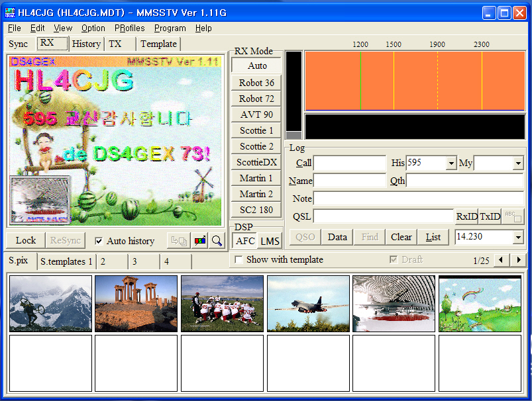Click the ReSync button
The width and height of the screenshot is (532, 401).
click(x=65, y=241)
